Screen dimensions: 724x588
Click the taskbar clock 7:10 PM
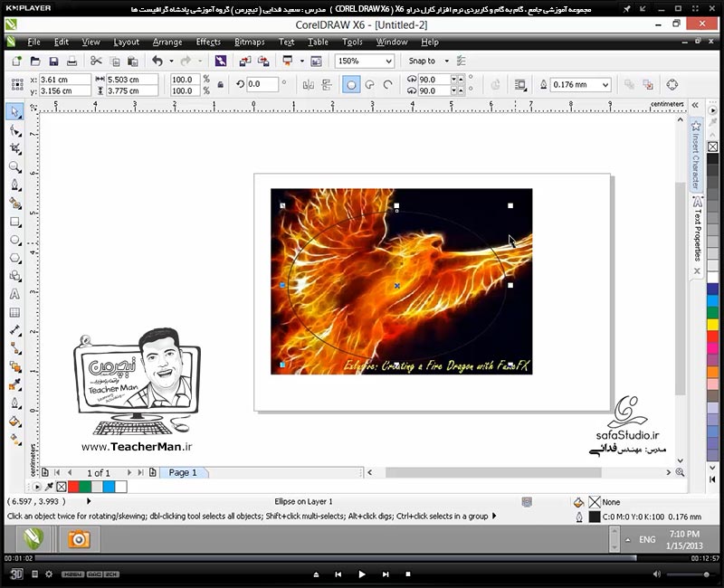click(684, 534)
